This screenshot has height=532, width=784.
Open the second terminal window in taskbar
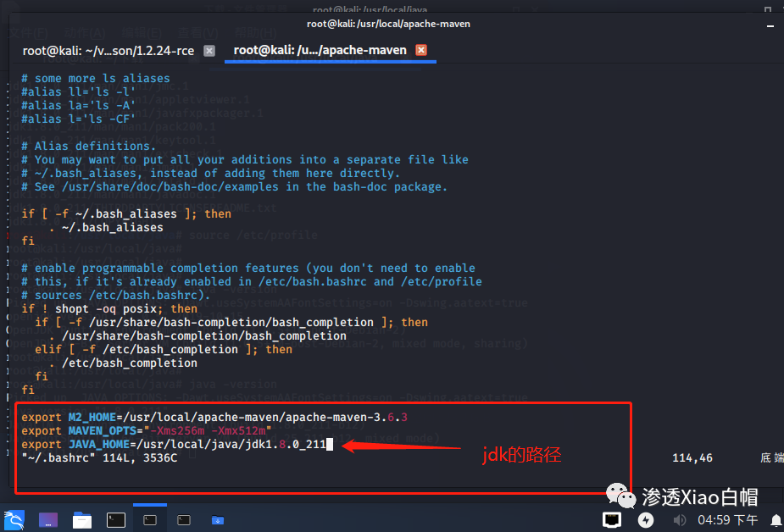click(184, 520)
